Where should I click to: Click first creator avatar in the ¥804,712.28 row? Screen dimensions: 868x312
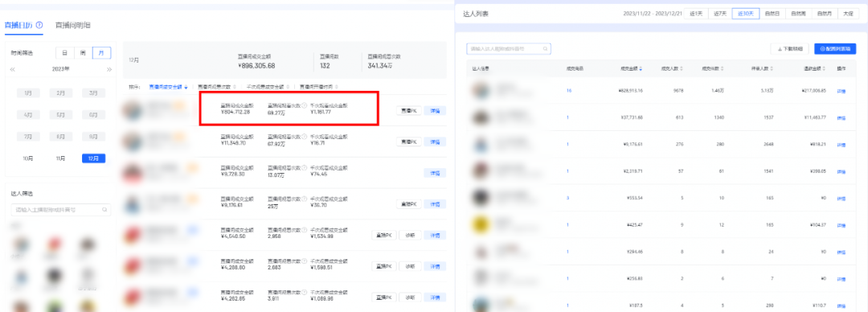pyautogui.click(x=133, y=110)
